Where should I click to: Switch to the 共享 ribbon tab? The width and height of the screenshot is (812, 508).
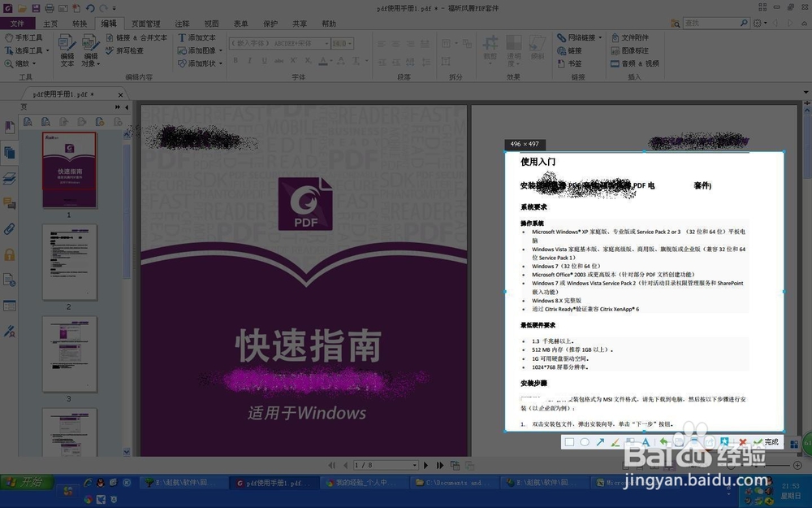click(300, 24)
